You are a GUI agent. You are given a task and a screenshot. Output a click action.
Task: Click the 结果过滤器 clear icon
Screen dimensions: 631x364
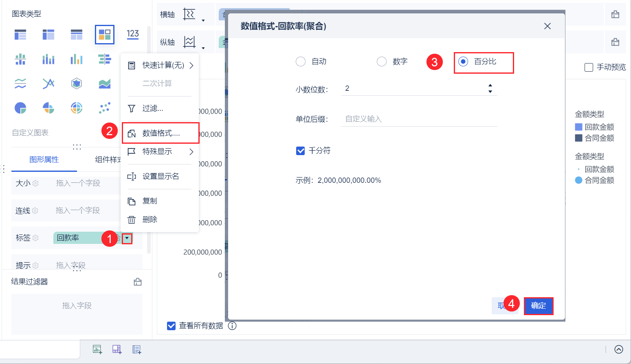(x=138, y=282)
